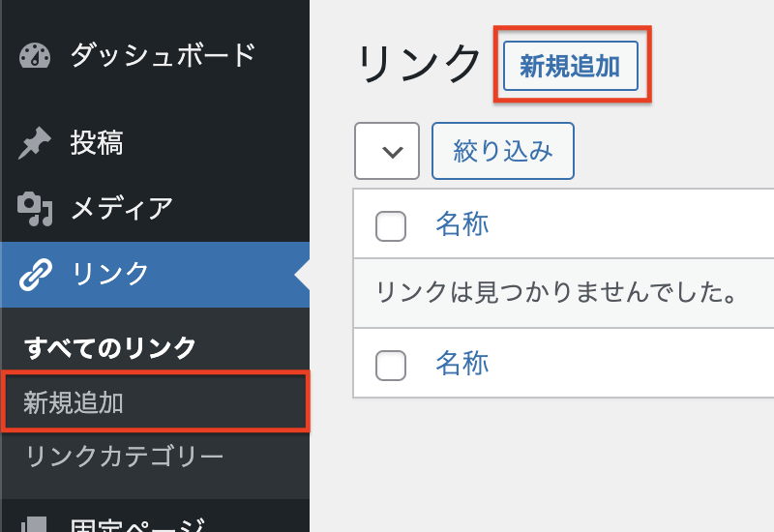The height and width of the screenshot is (532, 774).
Task: Select the highlighted リンク menu label
Action: pos(110,275)
